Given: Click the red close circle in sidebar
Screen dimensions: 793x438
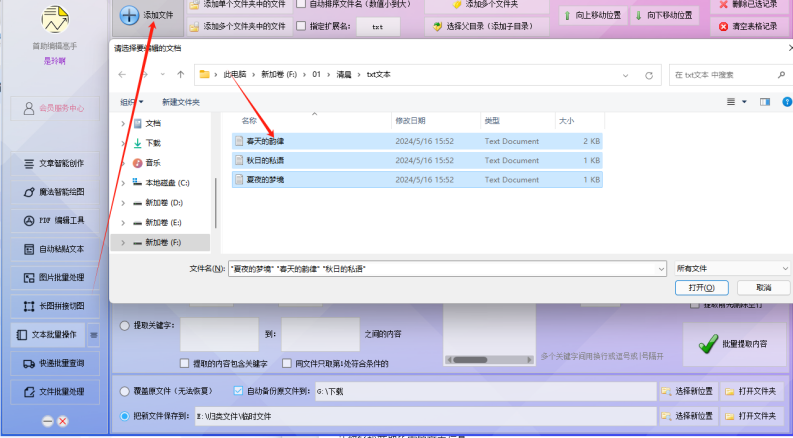Looking at the screenshot, I should (63, 421).
